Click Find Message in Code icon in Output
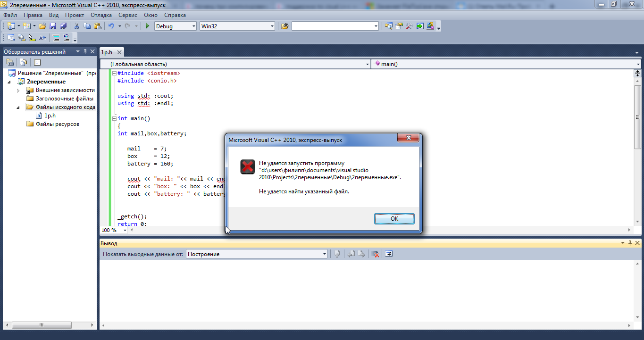Screen dimensions: 644x340 tap(337, 254)
